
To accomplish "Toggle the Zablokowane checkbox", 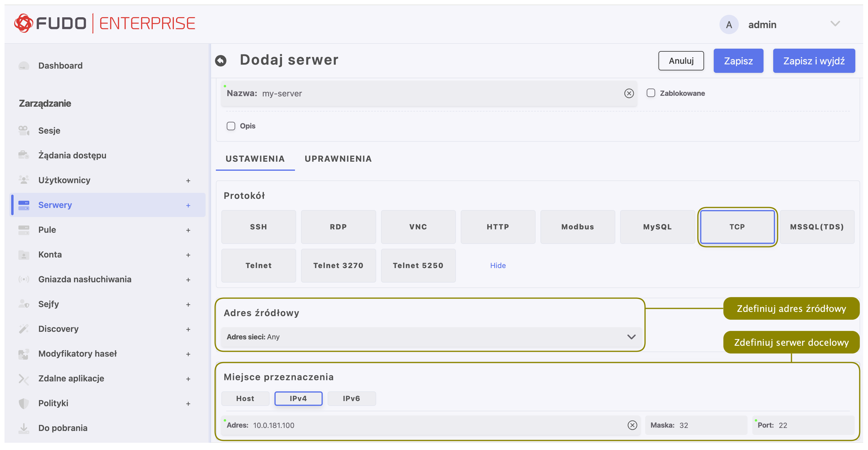I will pyautogui.click(x=651, y=93).
